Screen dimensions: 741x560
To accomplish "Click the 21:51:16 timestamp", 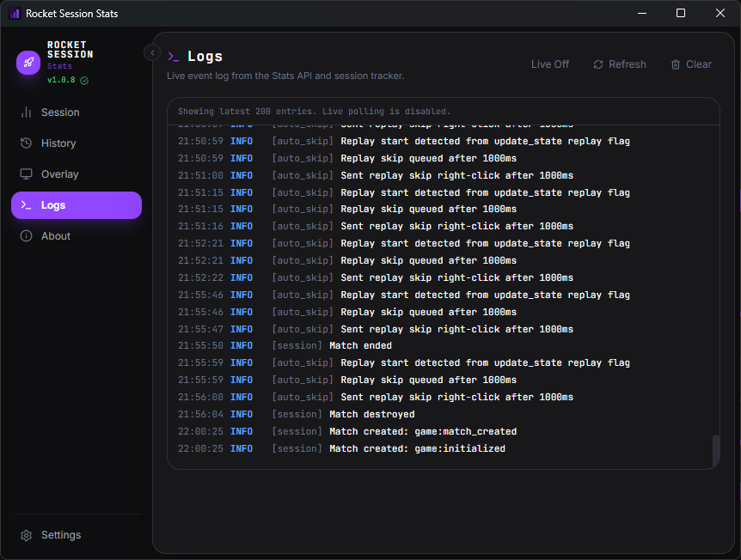I will [200, 226].
